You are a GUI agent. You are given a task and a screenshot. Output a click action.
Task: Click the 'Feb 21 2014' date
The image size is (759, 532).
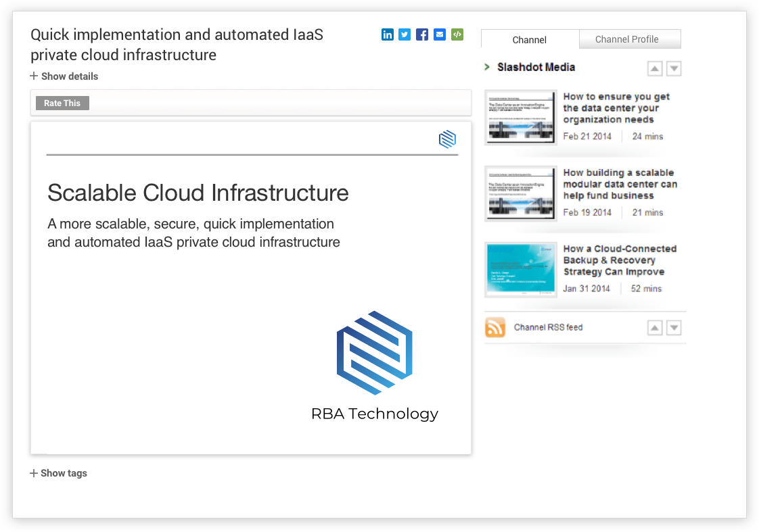587,137
